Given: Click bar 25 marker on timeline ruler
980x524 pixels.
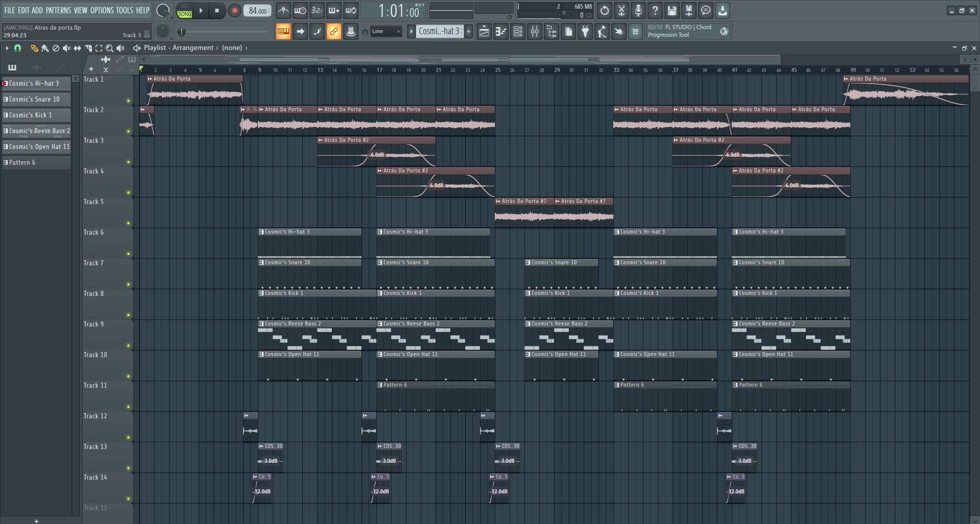Looking at the screenshot, I should pos(498,70).
